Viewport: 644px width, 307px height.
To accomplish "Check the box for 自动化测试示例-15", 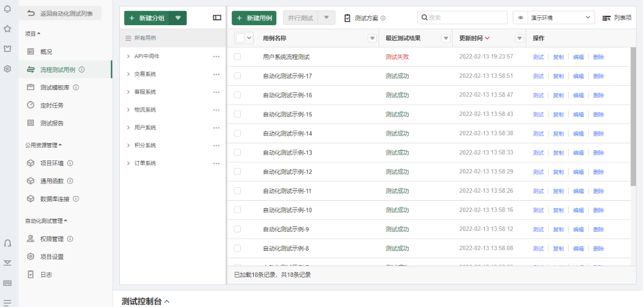I will click(x=238, y=114).
